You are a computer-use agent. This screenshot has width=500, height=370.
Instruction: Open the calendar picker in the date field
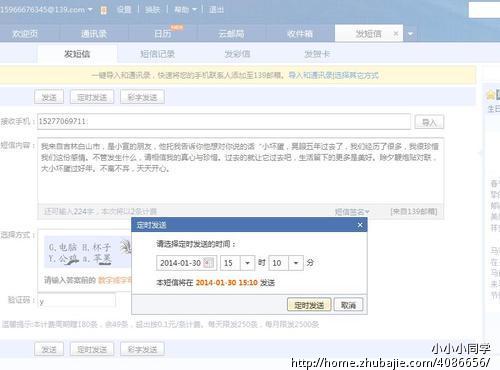pyautogui.click(x=208, y=263)
